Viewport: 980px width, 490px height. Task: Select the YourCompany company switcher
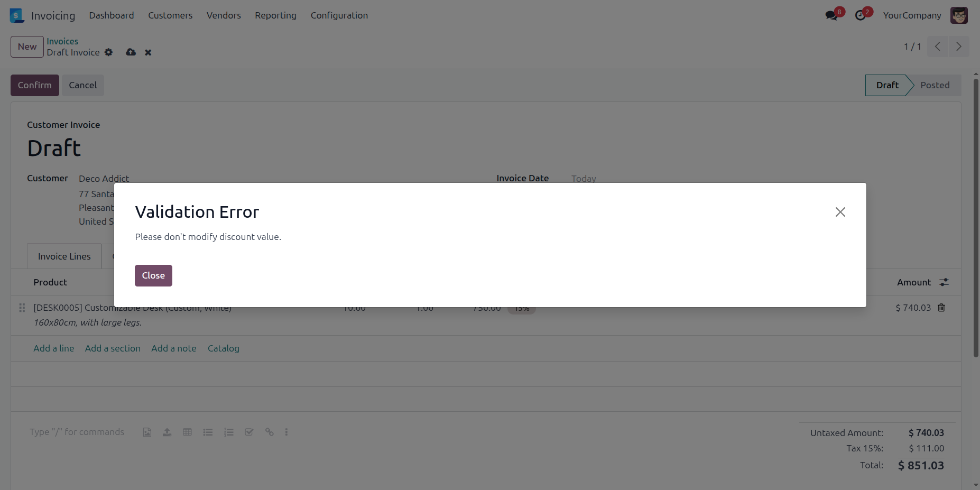[x=912, y=15]
